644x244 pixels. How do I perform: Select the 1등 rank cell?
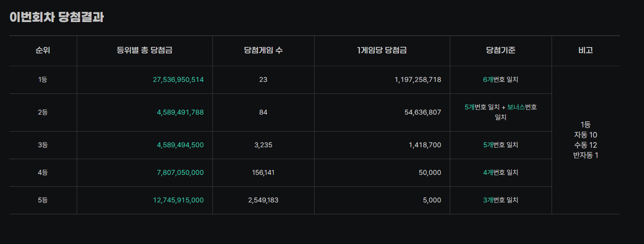tap(43, 79)
